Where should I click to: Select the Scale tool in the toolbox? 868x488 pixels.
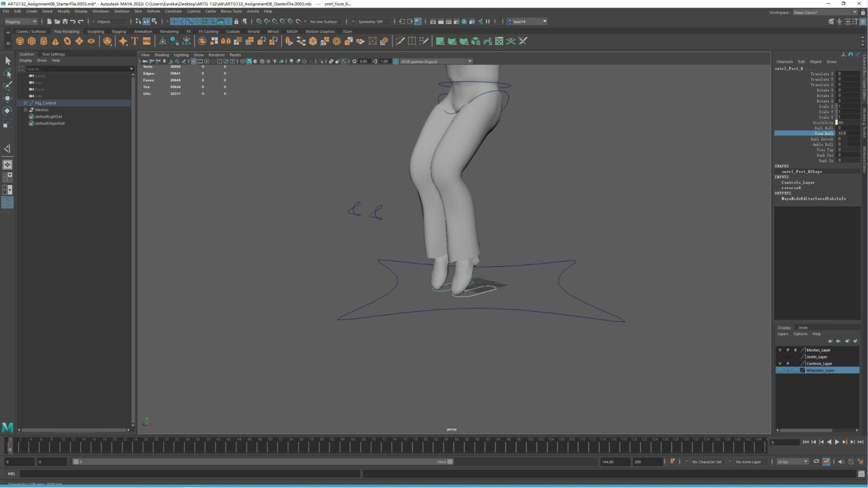click(7, 122)
